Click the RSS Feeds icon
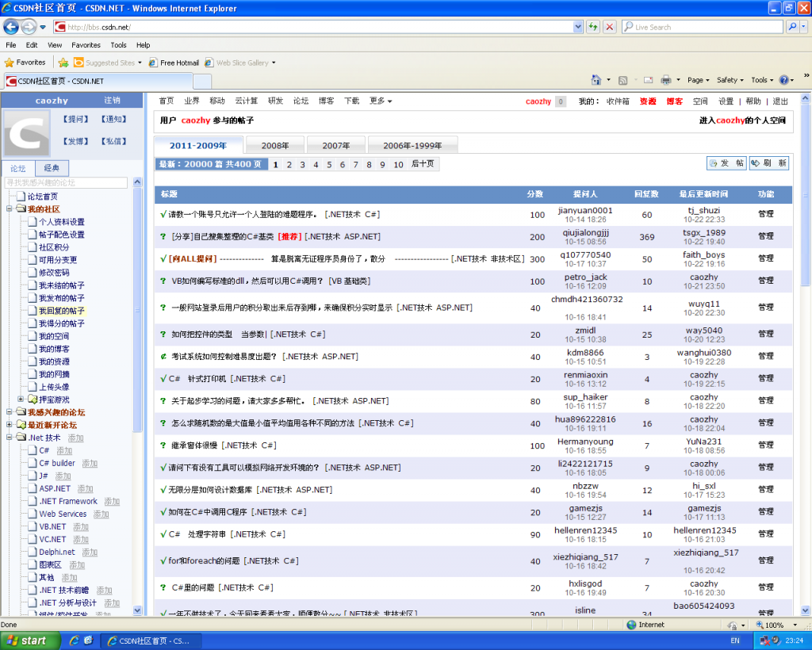 [x=623, y=80]
